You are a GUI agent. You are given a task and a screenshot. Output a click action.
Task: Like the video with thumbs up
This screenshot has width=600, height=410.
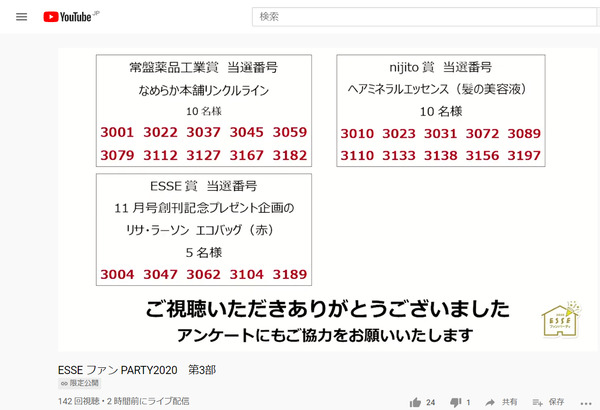(415, 402)
